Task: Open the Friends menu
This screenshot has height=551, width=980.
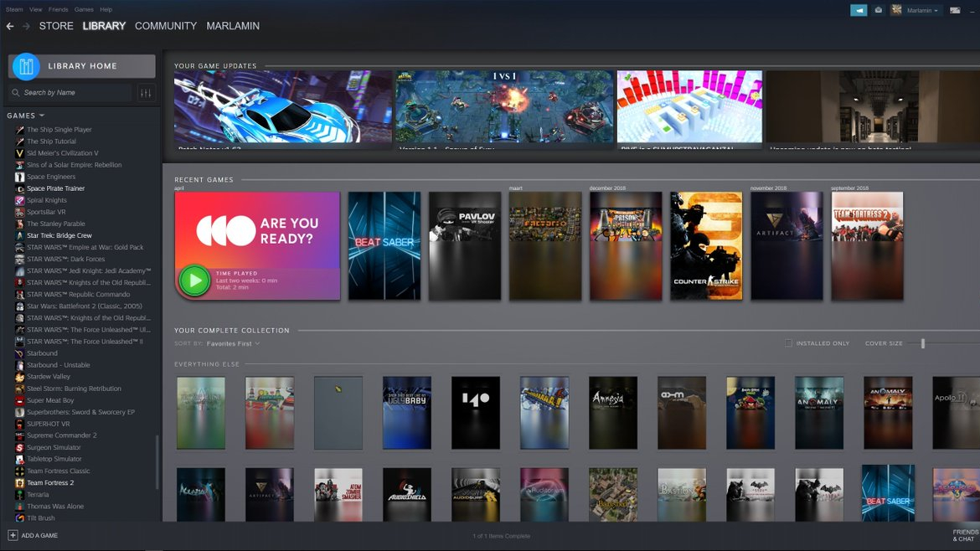Action: [58, 9]
